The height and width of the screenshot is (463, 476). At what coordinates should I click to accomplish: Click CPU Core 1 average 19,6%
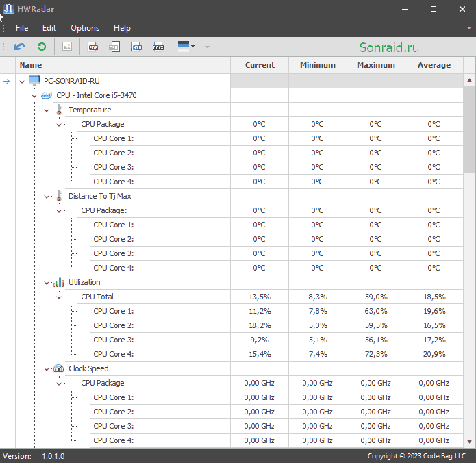pos(434,311)
